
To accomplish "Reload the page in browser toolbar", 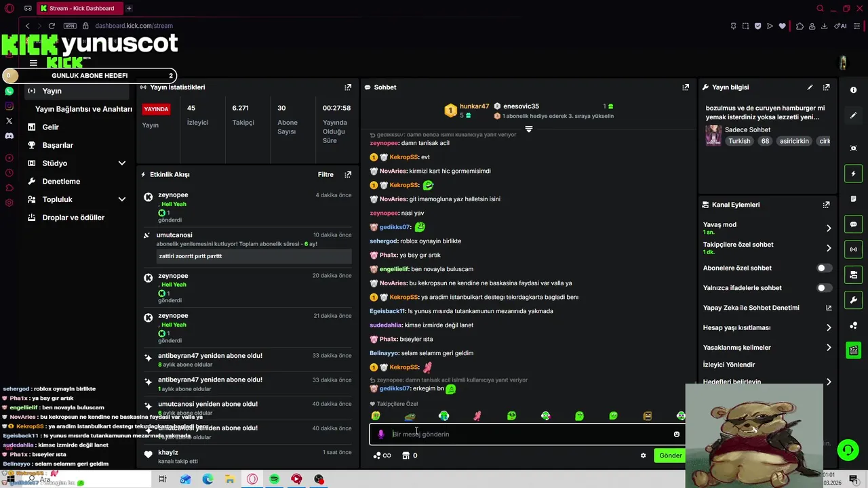I will [52, 26].
